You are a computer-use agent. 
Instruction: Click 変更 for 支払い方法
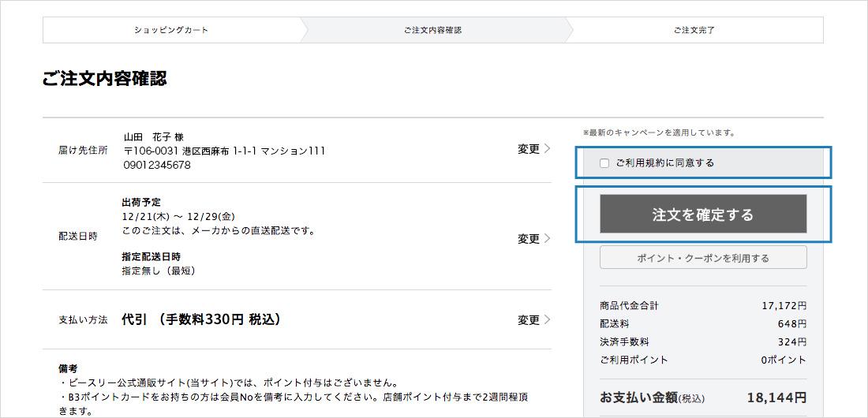534,319
